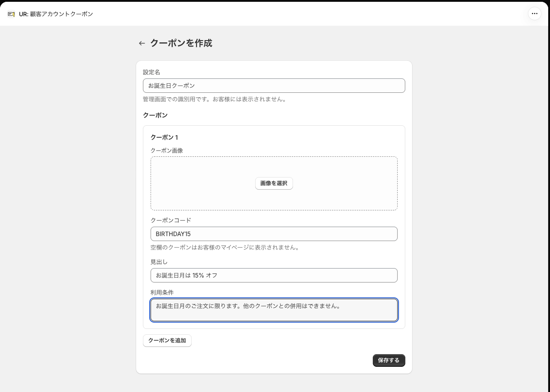This screenshot has height=392, width=550.
Task: Click the クーポン 1 heading
Action: 164,137
